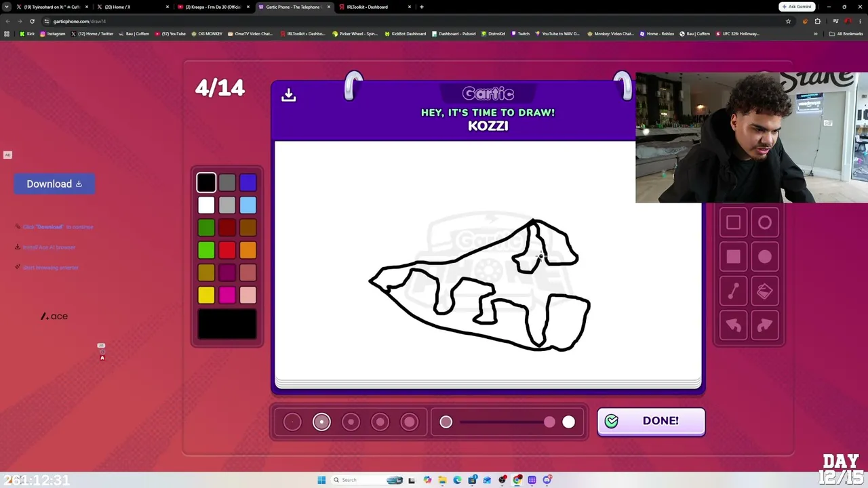Reload the Gartic Phone page

[x=32, y=21]
